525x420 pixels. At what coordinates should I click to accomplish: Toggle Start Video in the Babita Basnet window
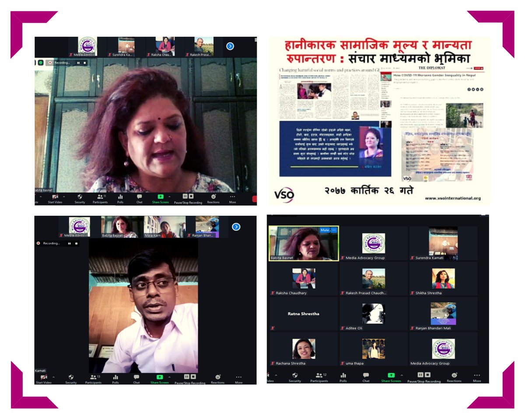55,199
